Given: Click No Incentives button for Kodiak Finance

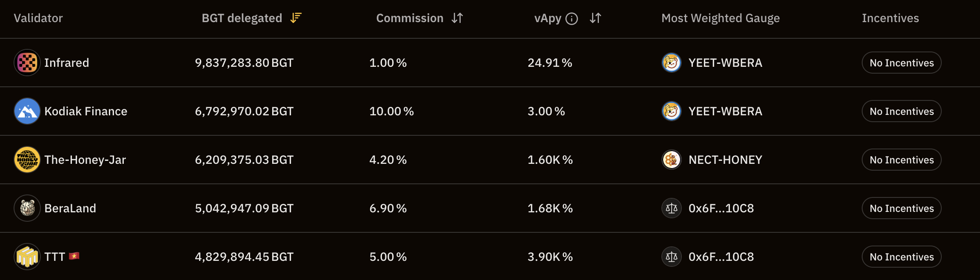Looking at the screenshot, I should 902,111.
